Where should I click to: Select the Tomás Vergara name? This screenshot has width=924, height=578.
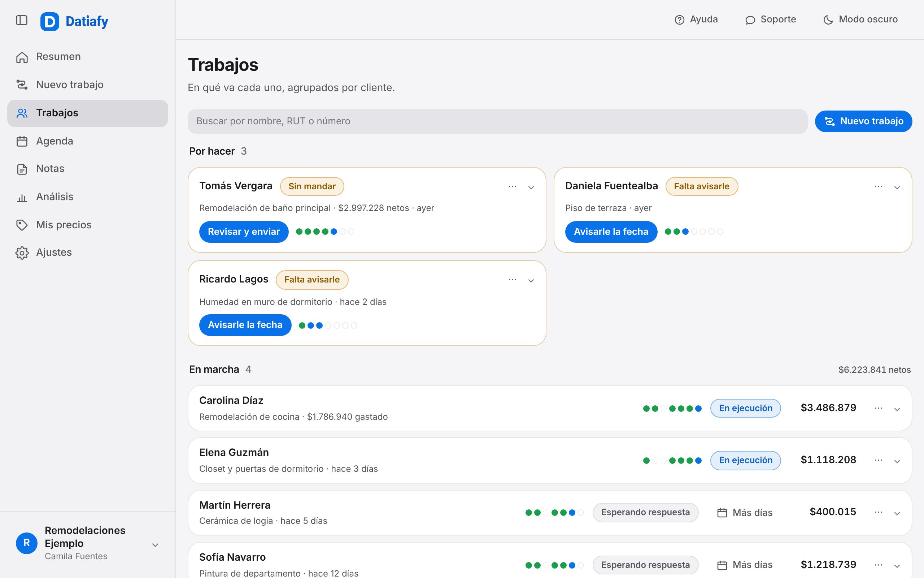point(236,186)
